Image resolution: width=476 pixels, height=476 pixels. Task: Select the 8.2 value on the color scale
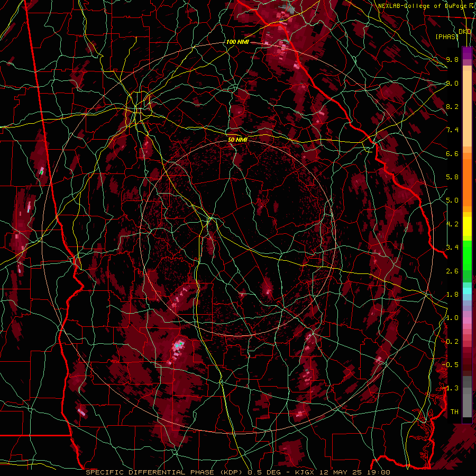[x=452, y=106]
